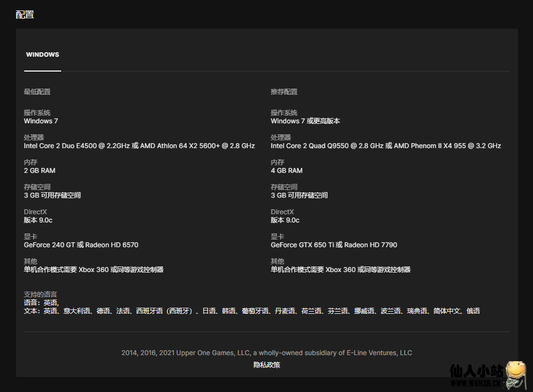Select the WINDOWS tab

point(42,55)
